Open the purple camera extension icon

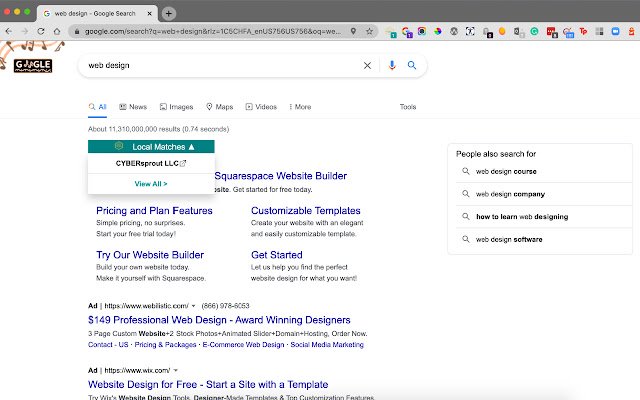[x=422, y=31]
